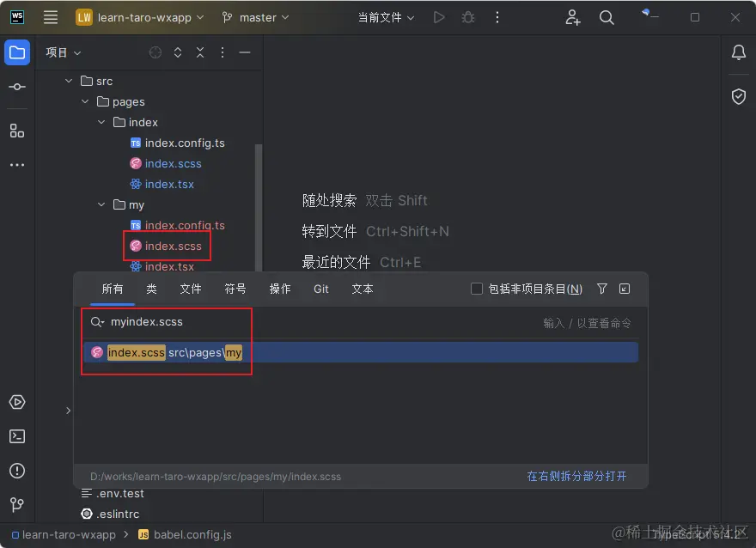
Task: Click the security shield icon
Action: click(x=738, y=96)
